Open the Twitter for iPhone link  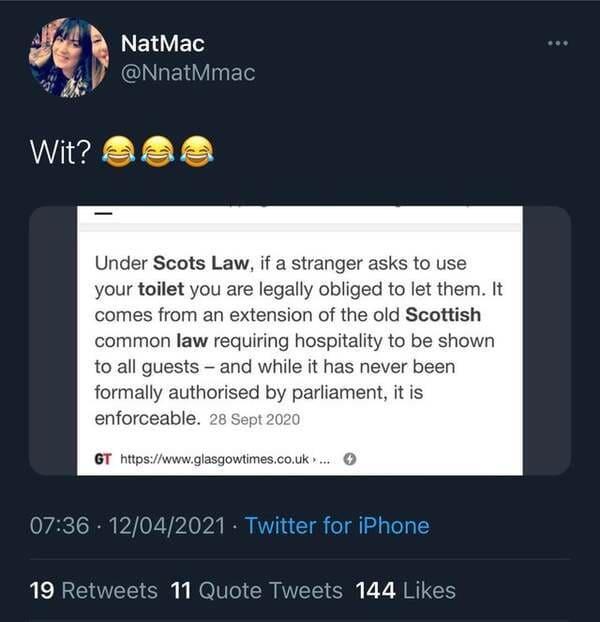[x=337, y=526]
